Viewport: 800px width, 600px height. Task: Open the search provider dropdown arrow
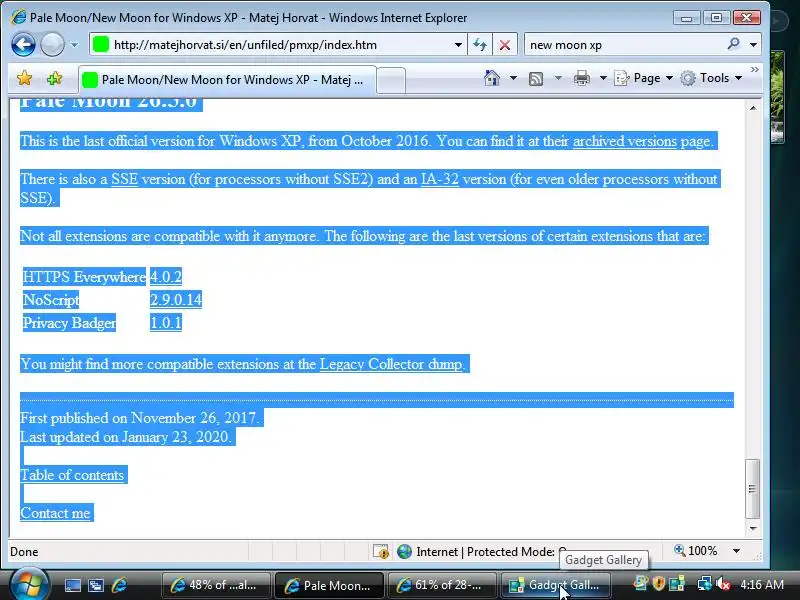click(x=753, y=45)
